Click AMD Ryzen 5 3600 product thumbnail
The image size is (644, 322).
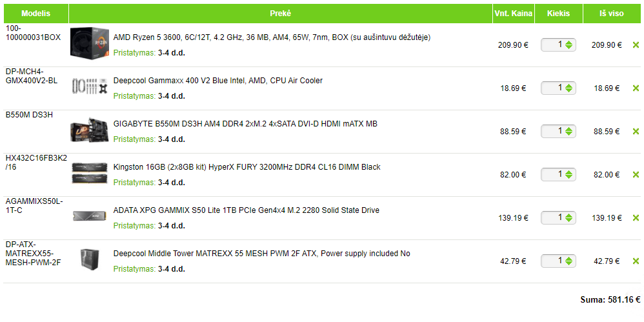pos(88,44)
